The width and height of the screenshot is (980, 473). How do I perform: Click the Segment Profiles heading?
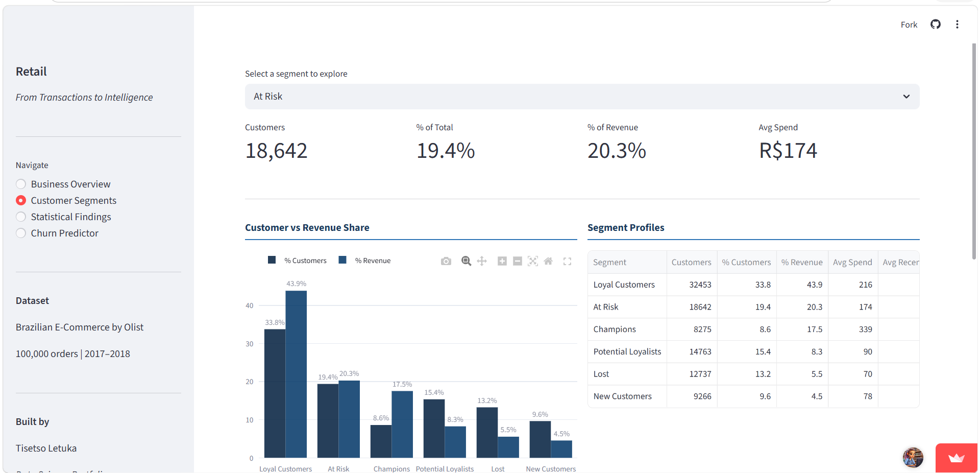pos(626,228)
